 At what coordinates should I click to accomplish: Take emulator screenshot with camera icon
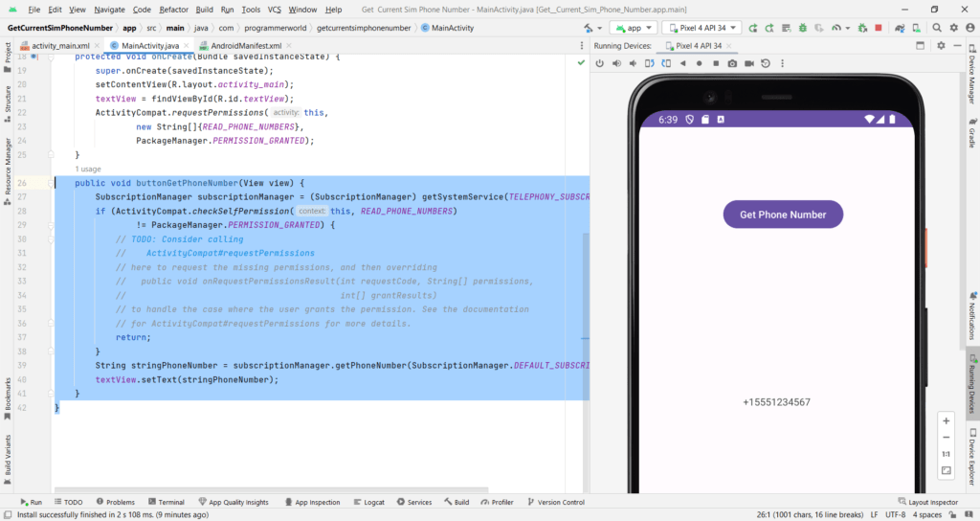[x=732, y=63]
